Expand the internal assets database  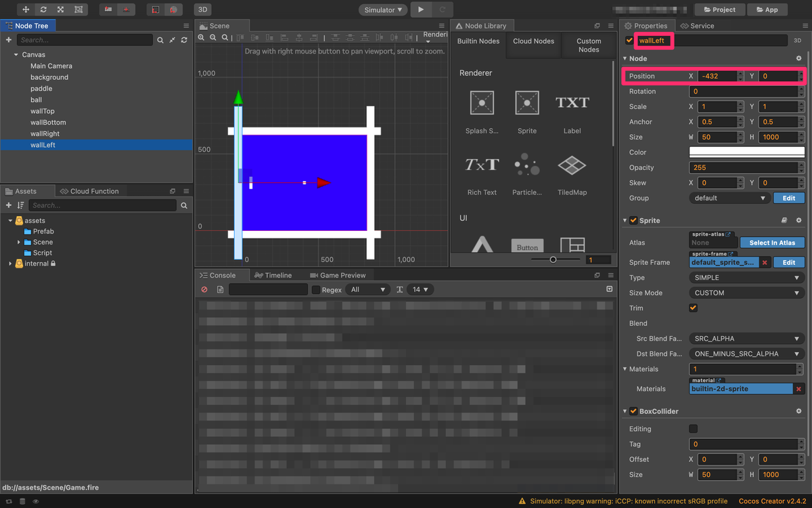point(10,263)
